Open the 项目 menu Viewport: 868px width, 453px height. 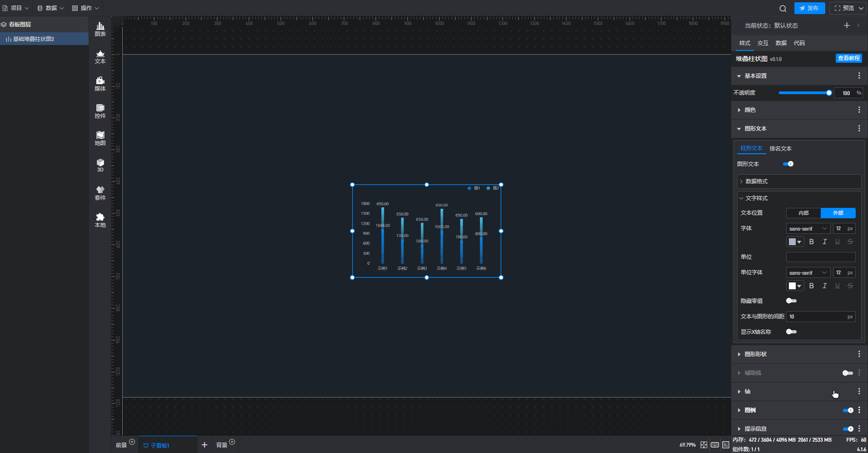click(x=16, y=8)
